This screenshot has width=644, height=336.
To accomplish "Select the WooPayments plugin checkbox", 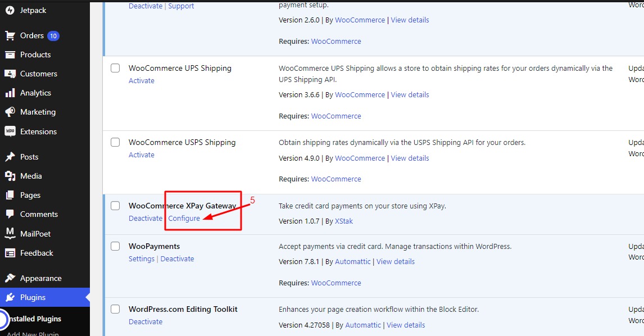I will [115, 246].
